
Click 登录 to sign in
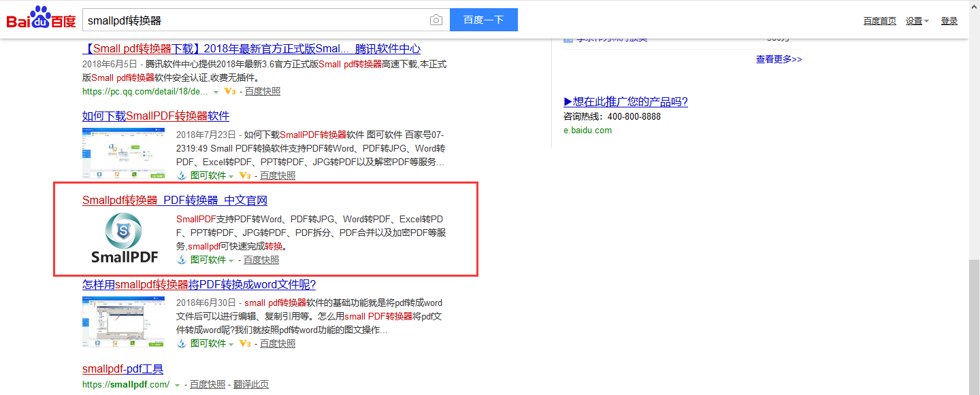949,21
